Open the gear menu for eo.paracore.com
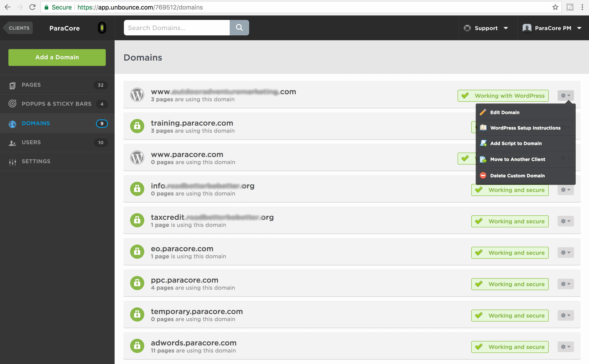The image size is (589, 364). (565, 253)
